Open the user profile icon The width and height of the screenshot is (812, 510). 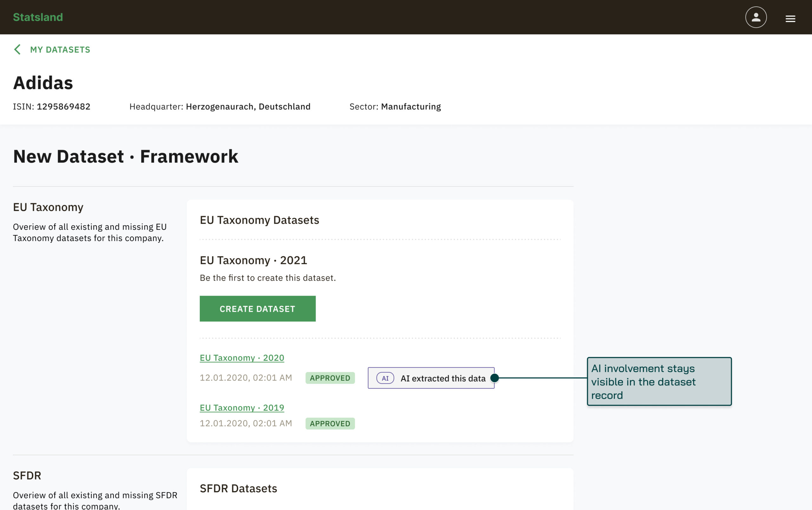tap(756, 17)
